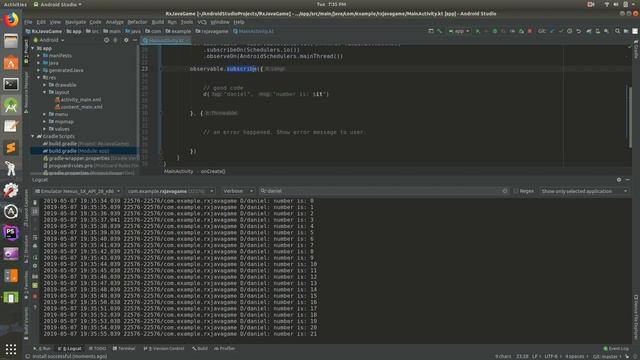Click the Make Project hammer icon
The image size is (640, 360).
(x=440, y=31)
